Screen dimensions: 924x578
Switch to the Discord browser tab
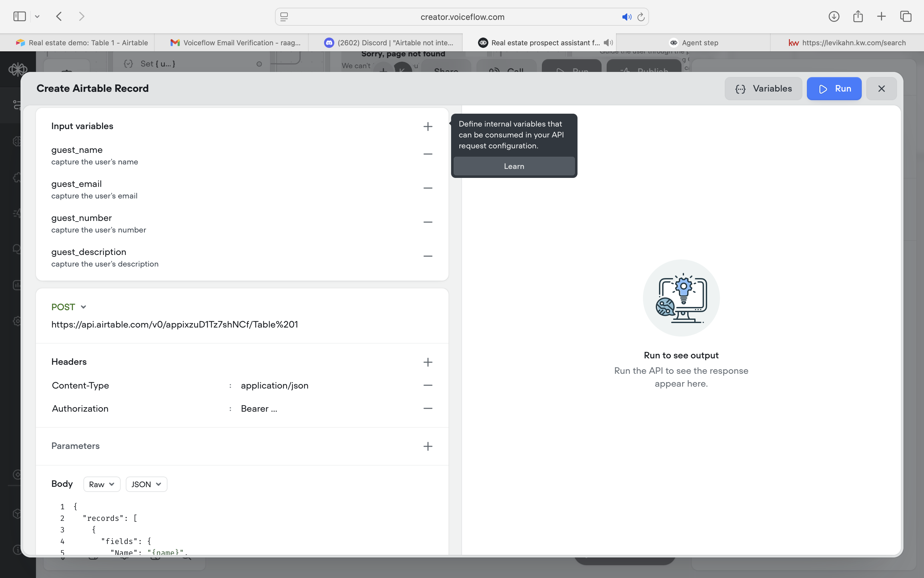pos(385,43)
